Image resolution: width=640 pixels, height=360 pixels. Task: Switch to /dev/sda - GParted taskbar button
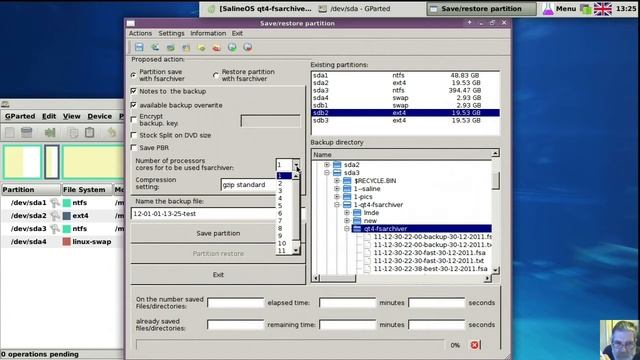point(354,9)
